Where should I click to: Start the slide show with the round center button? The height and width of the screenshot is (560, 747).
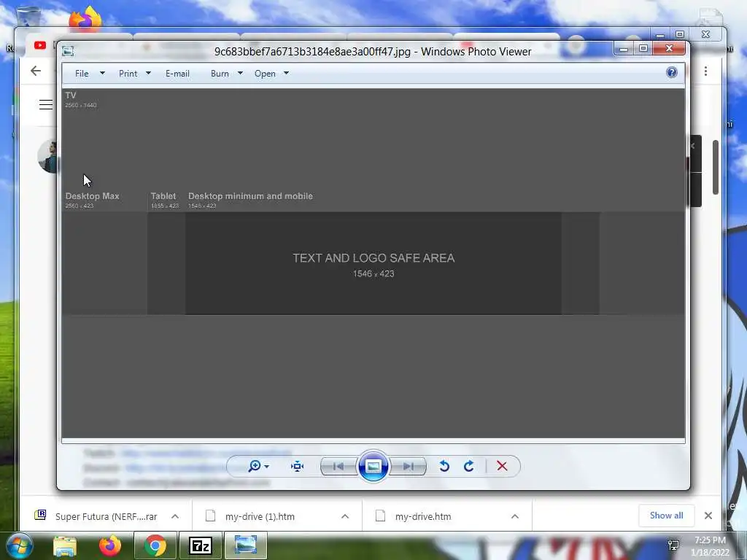[x=373, y=466]
